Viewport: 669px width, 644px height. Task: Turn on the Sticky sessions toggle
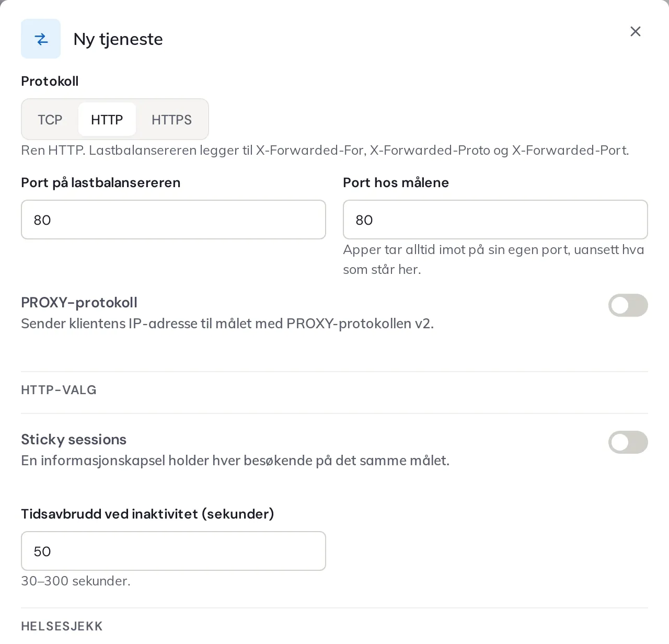pyautogui.click(x=628, y=442)
